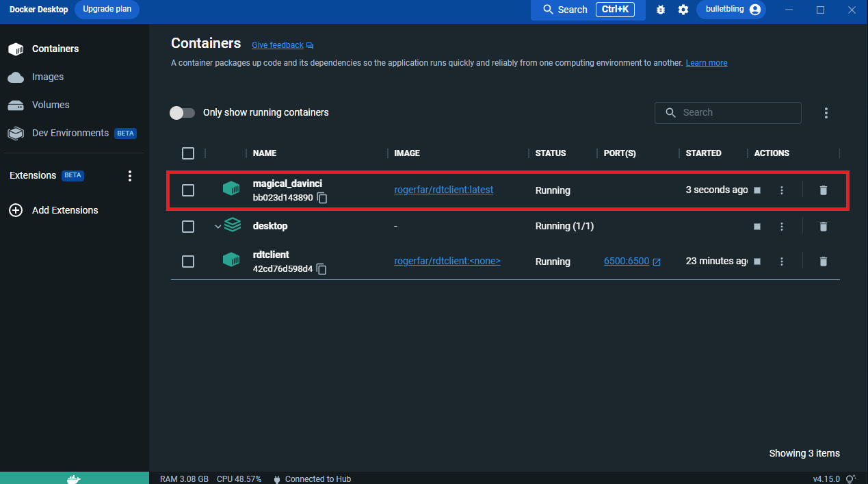Check the magical_davinci container checkbox
This screenshot has height=484, width=868.
click(x=188, y=190)
